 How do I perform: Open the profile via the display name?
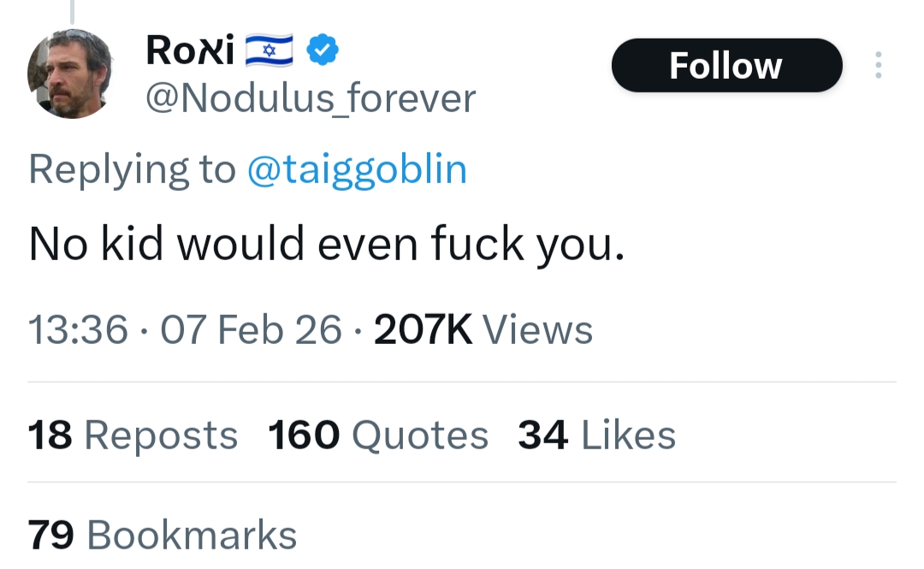[190, 51]
